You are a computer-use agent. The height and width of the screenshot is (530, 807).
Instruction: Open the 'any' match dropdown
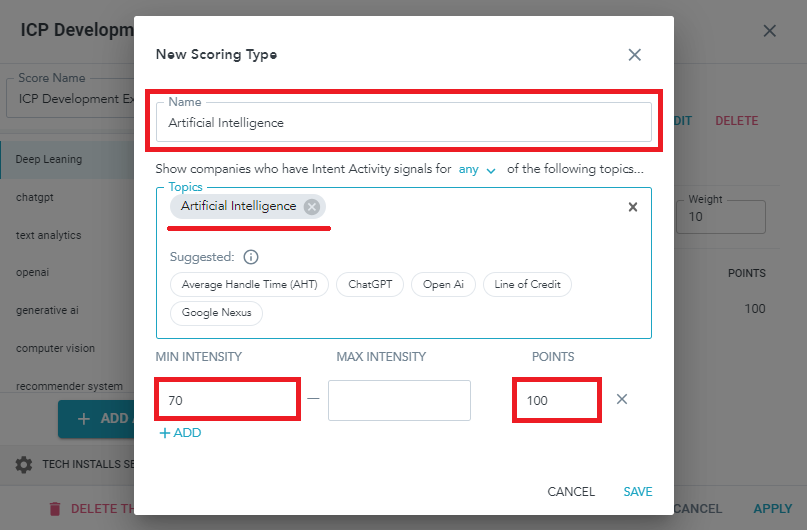click(x=478, y=170)
